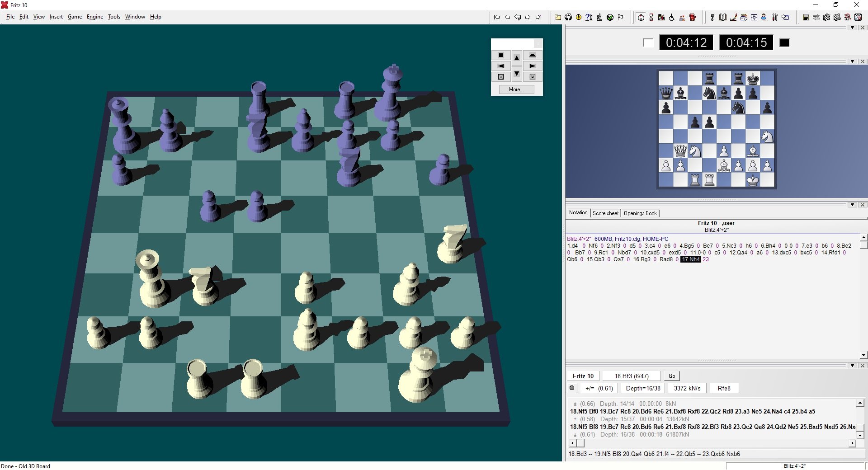868x470 pixels.
Task: Click notation scrollbar down arrow
Action: tap(863, 355)
